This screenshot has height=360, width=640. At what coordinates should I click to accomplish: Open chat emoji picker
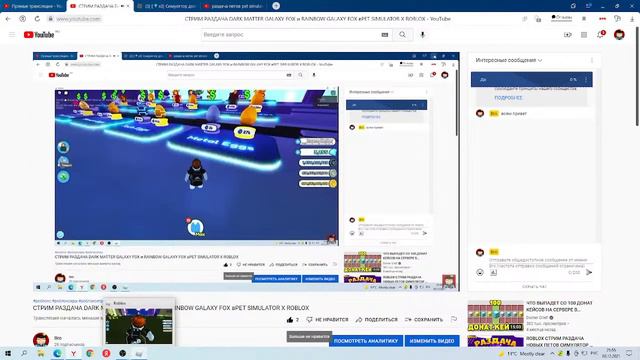pyautogui.click(x=480, y=272)
